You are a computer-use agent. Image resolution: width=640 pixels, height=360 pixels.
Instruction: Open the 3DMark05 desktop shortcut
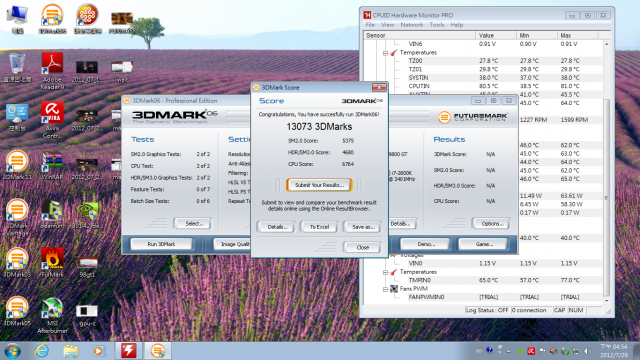[x=17, y=311]
